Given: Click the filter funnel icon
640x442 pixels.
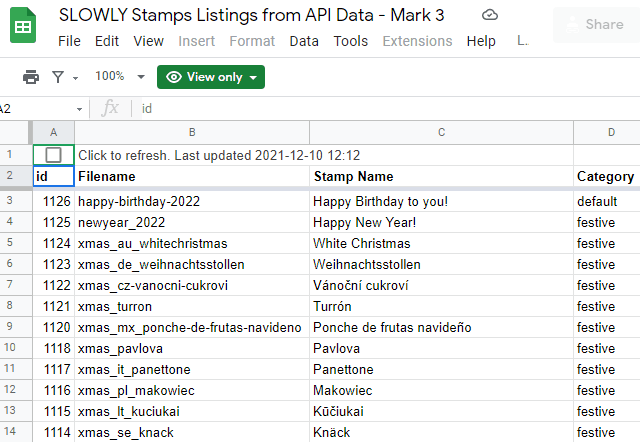Looking at the screenshot, I should coord(58,77).
